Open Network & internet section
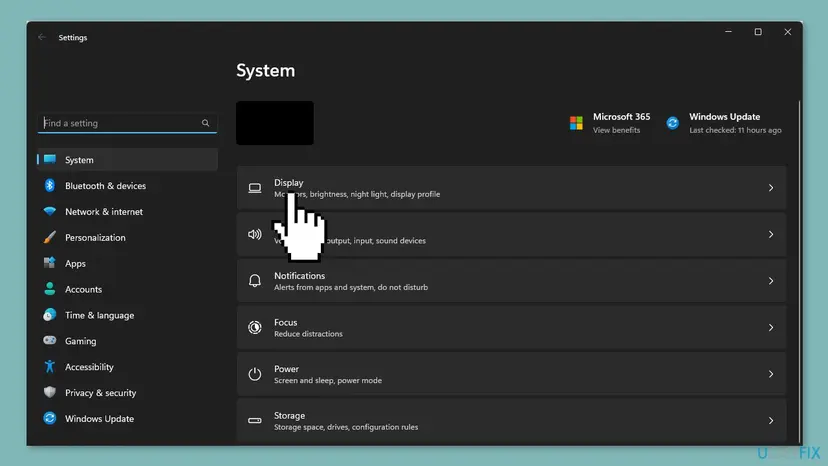The image size is (828, 466). 127,211
